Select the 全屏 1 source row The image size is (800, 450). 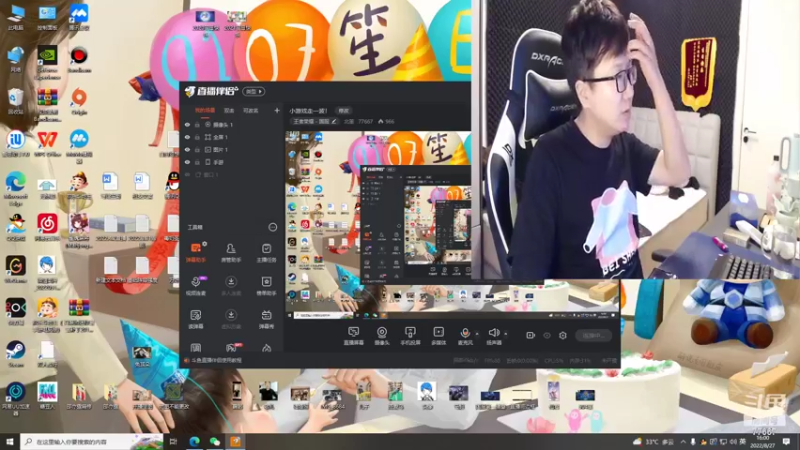click(x=232, y=137)
